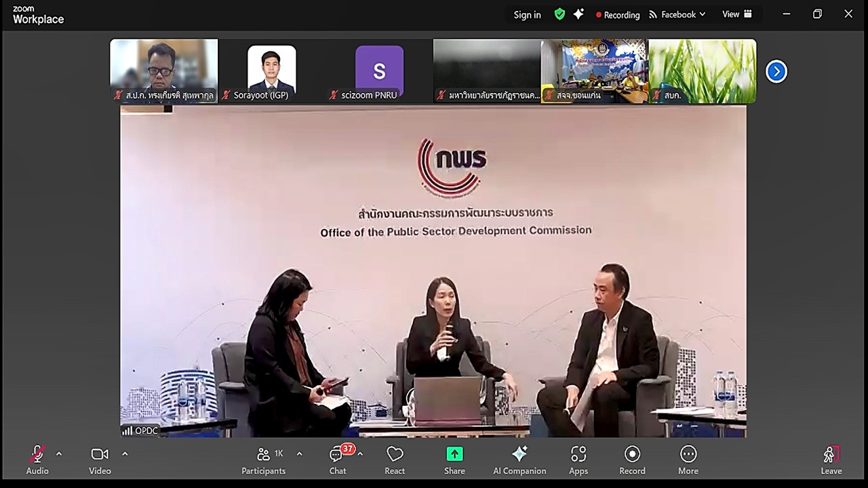This screenshot has height=488, width=868.
Task: Click the OPDC speaker name label
Action: coord(140,430)
